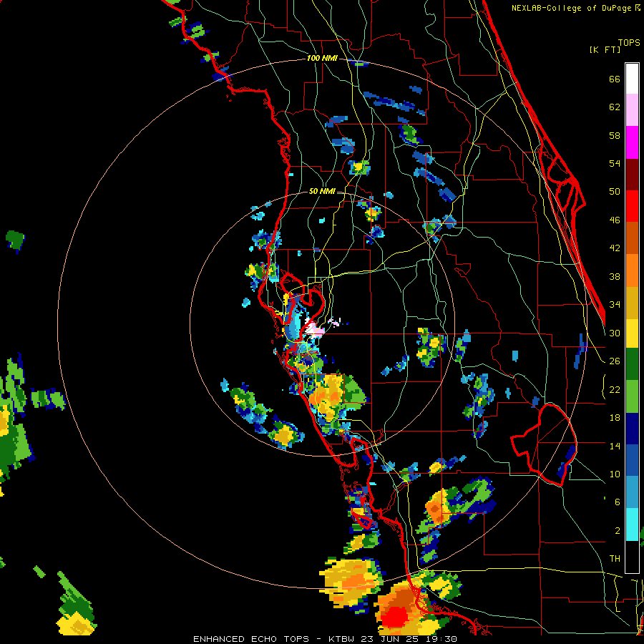Viewport: 644px width, 644px height.
Task: Click the TH threshold legend label
Action: (615, 559)
